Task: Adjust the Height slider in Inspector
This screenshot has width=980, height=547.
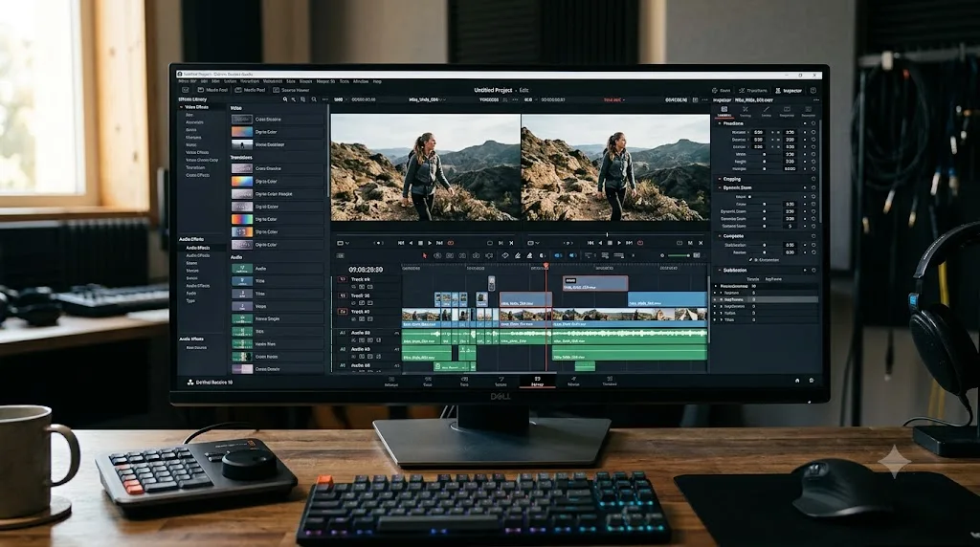Action: 765,161
